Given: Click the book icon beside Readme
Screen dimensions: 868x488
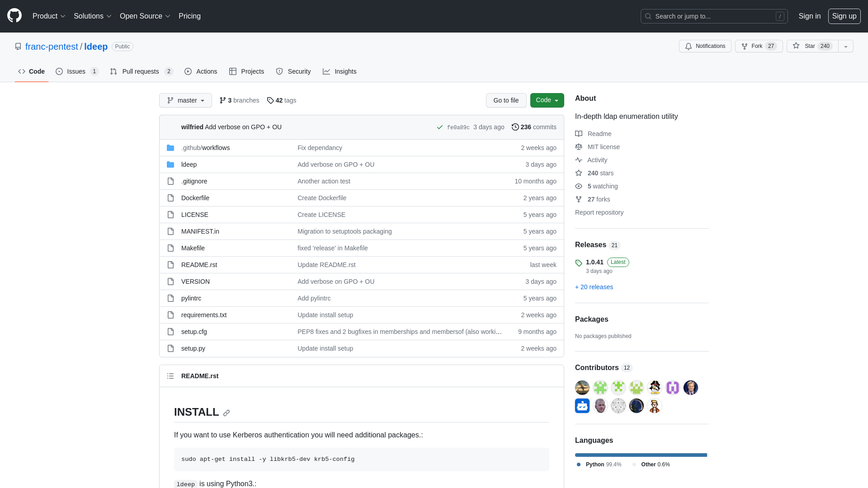Looking at the screenshot, I should pyautogui.click(x=579, y=134).
